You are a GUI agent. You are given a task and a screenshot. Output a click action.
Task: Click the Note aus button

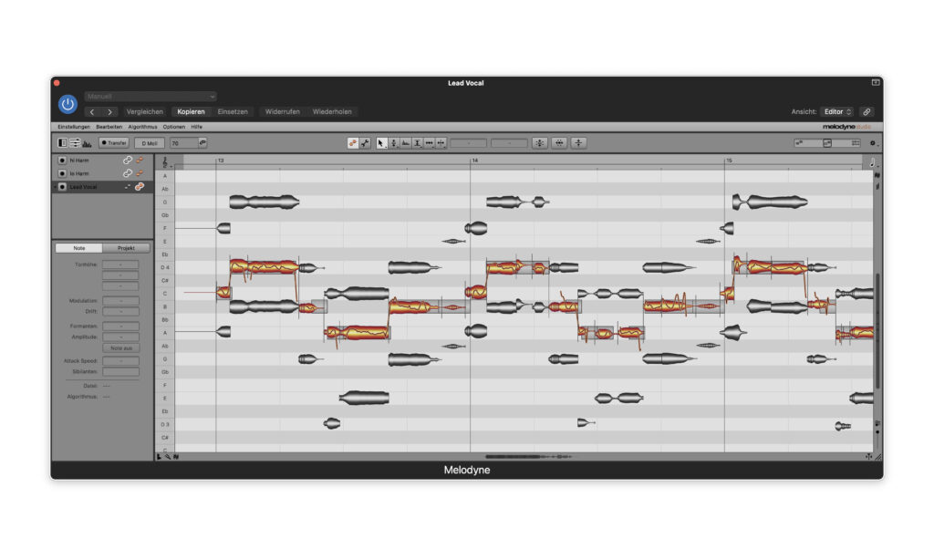tap(120, 347)
